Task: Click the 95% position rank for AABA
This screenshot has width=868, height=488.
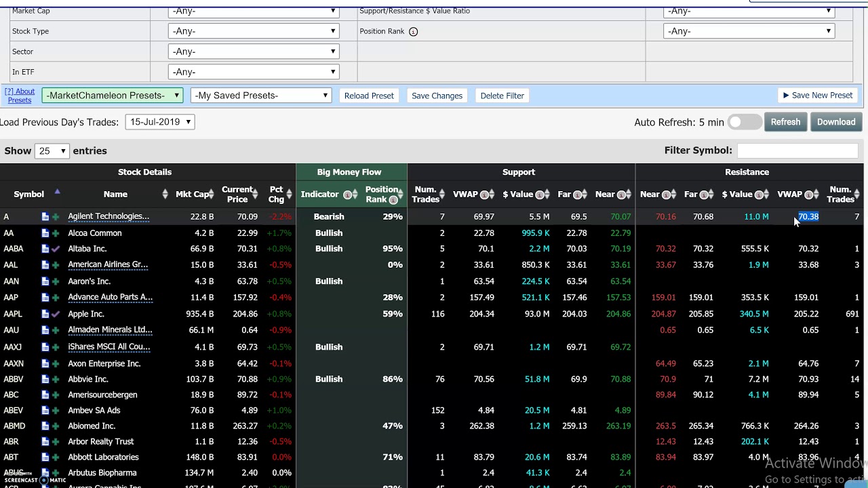Action: 393,249
